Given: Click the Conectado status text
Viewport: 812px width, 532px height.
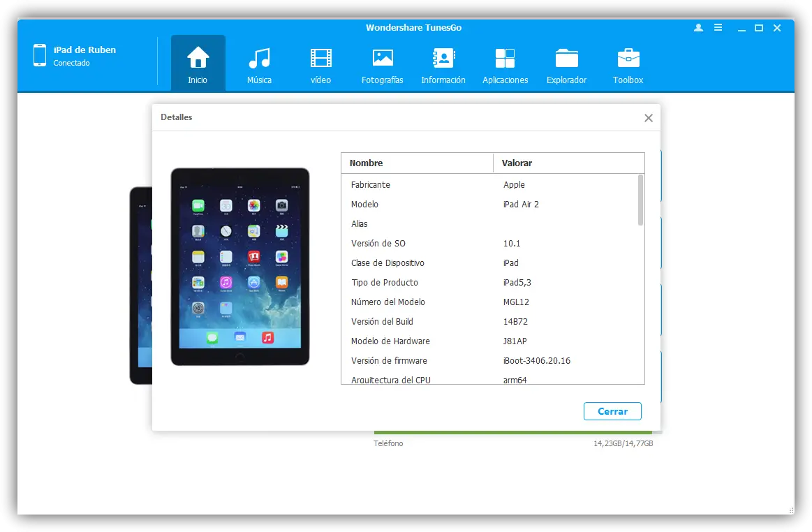Looking at the screenshot, I should [x=71, y=63].
